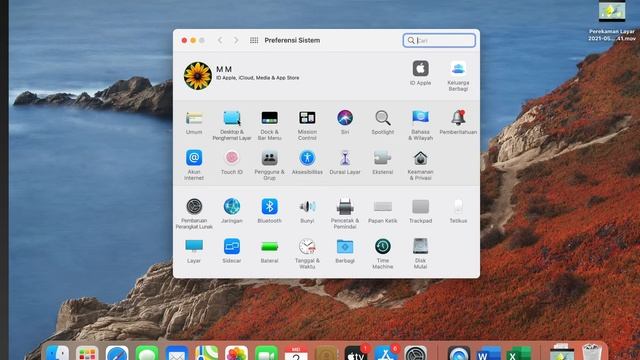Open the Perekaman Layar .mov desktop file

pos(612,20)
